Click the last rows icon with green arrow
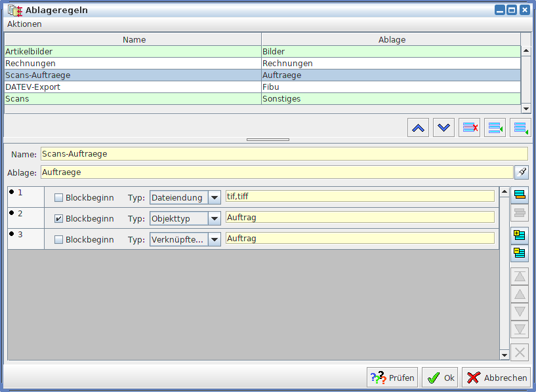This screenshot has width=536, height=392. click(520, 128)
